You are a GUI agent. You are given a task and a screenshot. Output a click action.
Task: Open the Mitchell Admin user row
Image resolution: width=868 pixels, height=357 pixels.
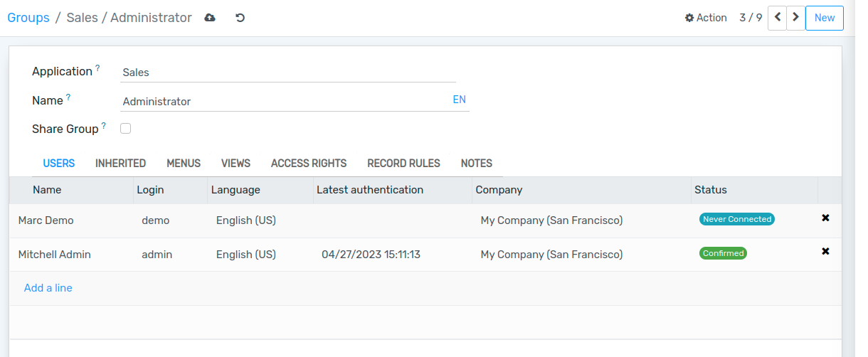(x=425, y=255)
